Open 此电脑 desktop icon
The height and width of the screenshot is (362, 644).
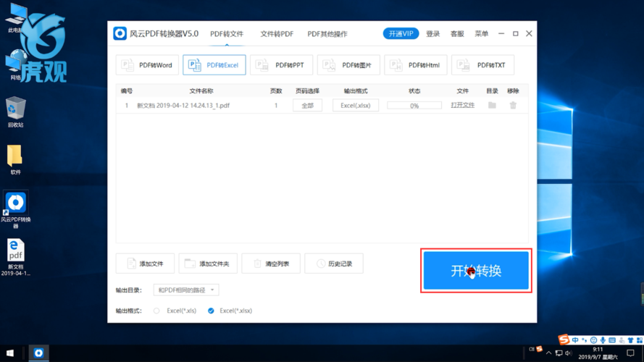(16, 19)
